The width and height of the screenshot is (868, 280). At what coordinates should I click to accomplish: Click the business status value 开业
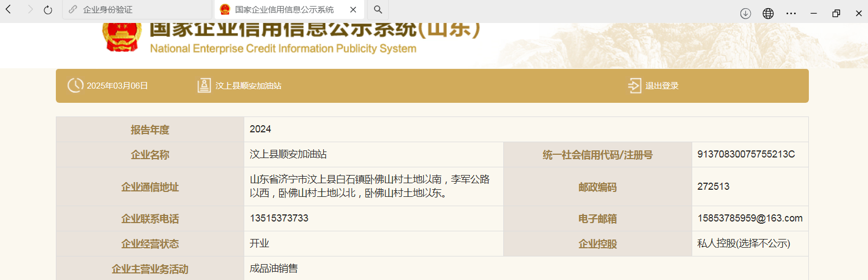click(x=260, y=243)
